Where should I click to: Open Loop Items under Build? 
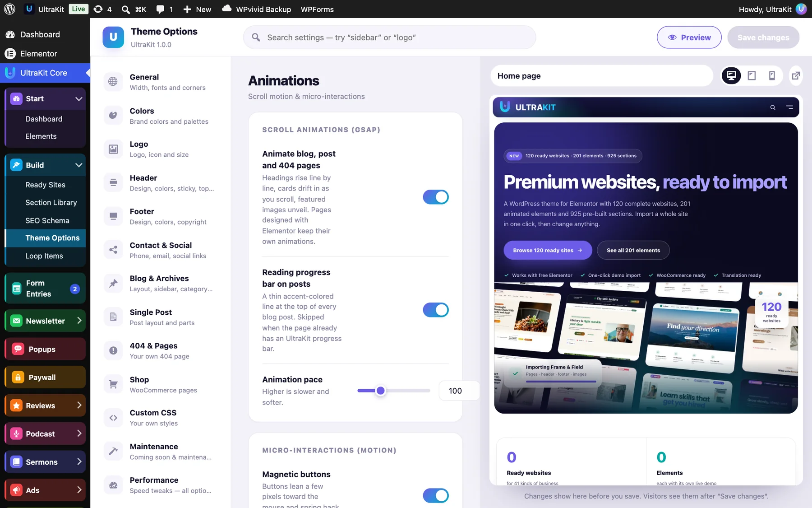point(45,256)
